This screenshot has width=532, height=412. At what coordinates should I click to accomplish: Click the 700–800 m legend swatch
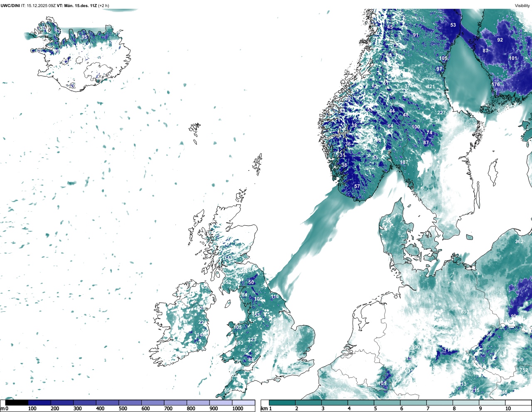point(175,403)
